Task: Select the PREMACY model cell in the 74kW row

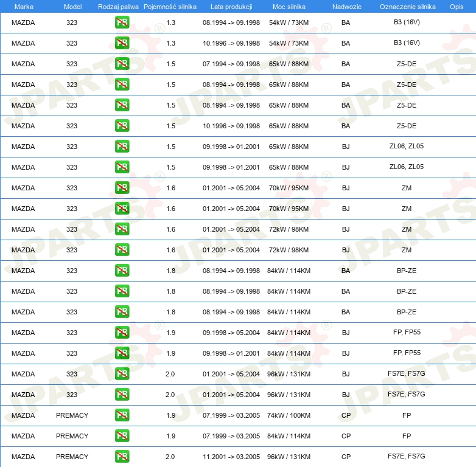Action: [72, 415]
